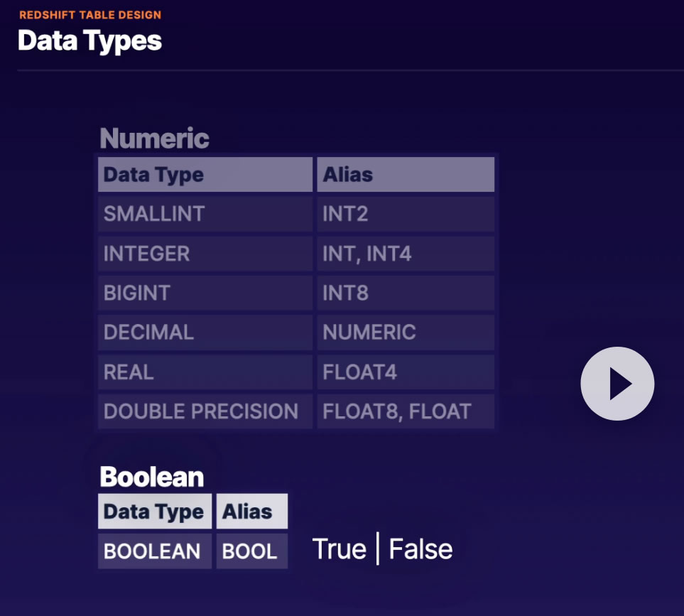Select the BIGINT cell
The image size is (684, 616).
click(x=205, y=293)
